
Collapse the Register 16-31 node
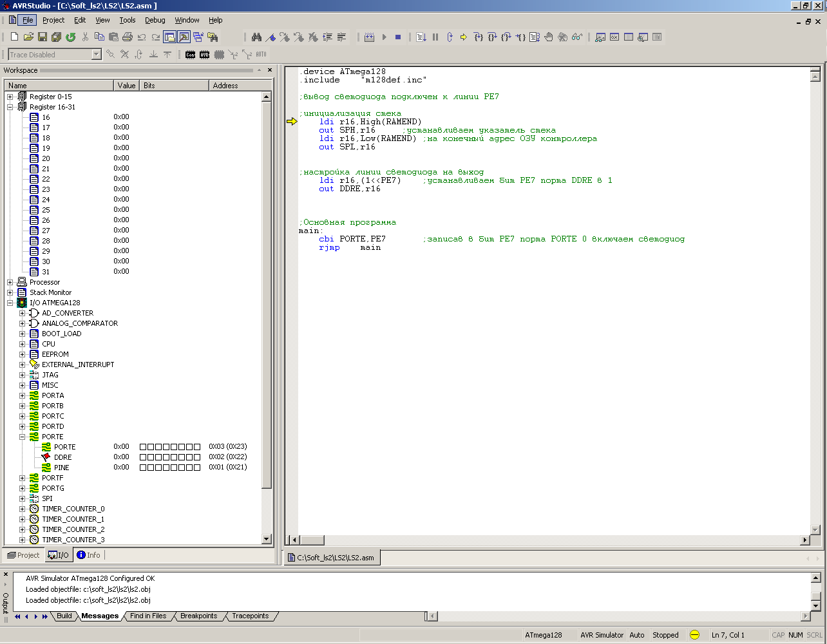click(x=10, y=107)
